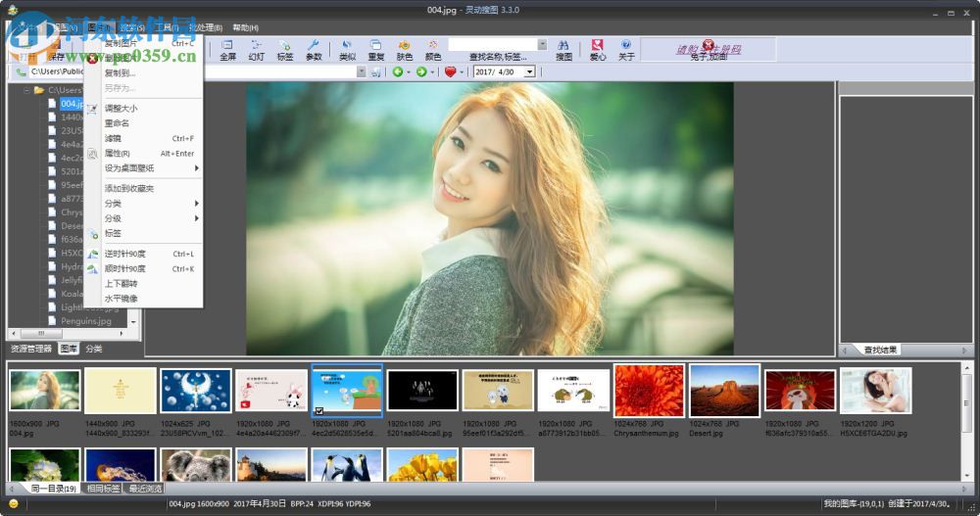980x516 pixels.
Task: Open the date picker dropdown showing 2017/4/30
Action: click(x=529, y=71)
